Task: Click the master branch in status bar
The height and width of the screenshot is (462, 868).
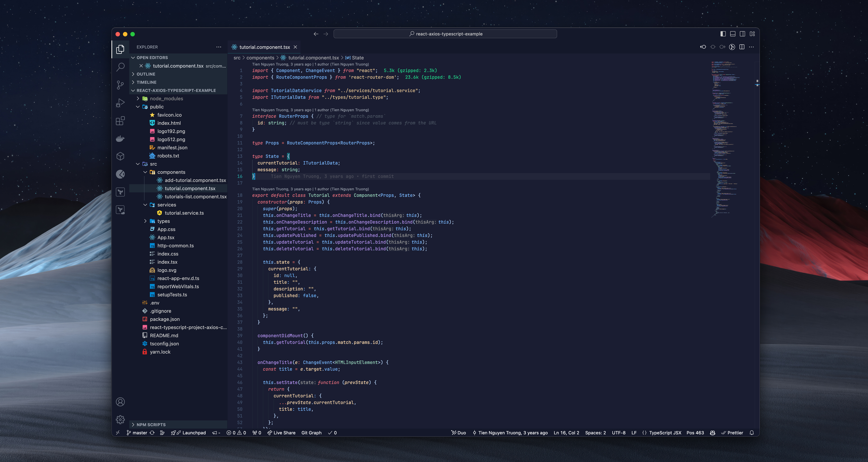Action: pos(139,433)
